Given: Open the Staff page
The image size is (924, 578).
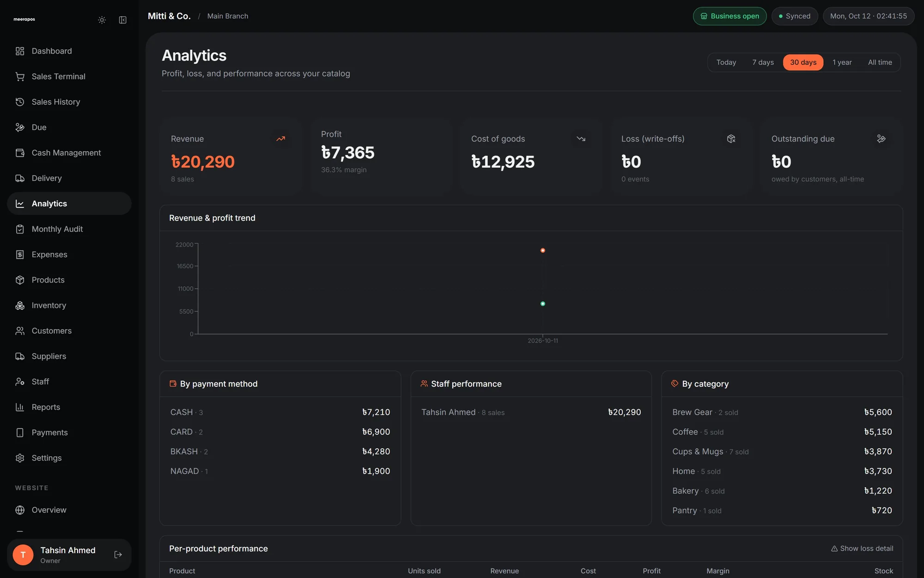Looking at the screenshot, I should click(x=69, y=381).
